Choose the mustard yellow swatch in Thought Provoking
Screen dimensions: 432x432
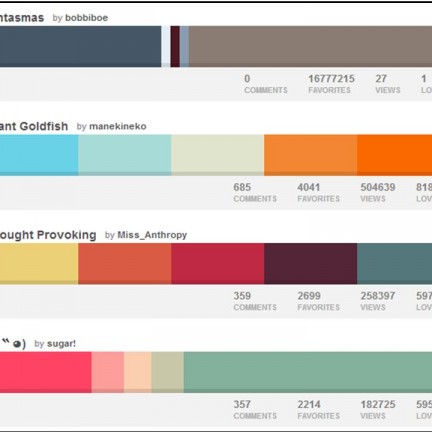39,264
